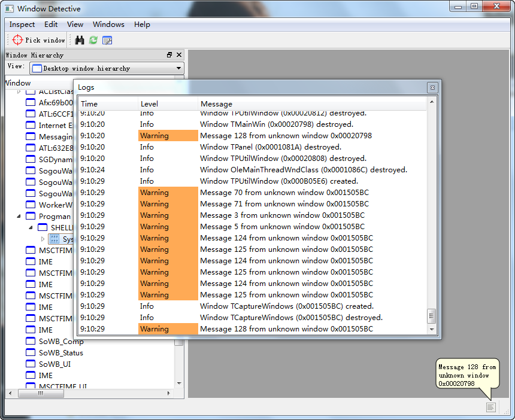The image size is (515, 420).
Task: Select log row TCaptureWindows created
Action: (253, 306)
